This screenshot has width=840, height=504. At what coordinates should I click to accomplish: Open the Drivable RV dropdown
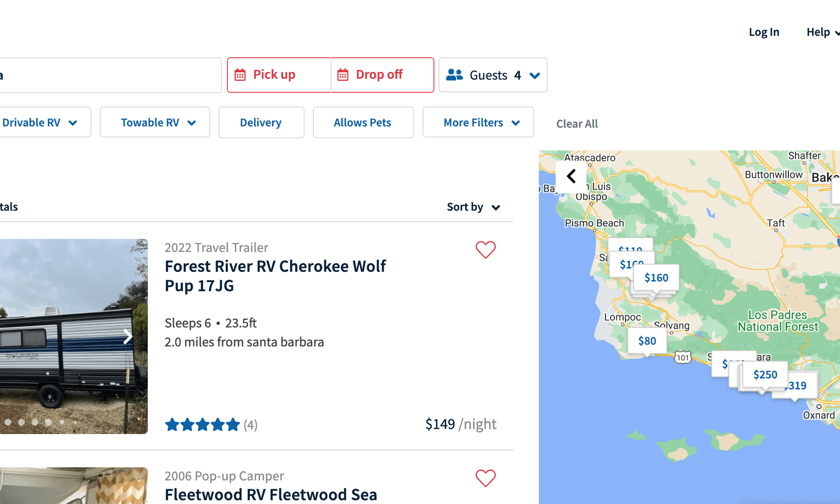[39, 122]
